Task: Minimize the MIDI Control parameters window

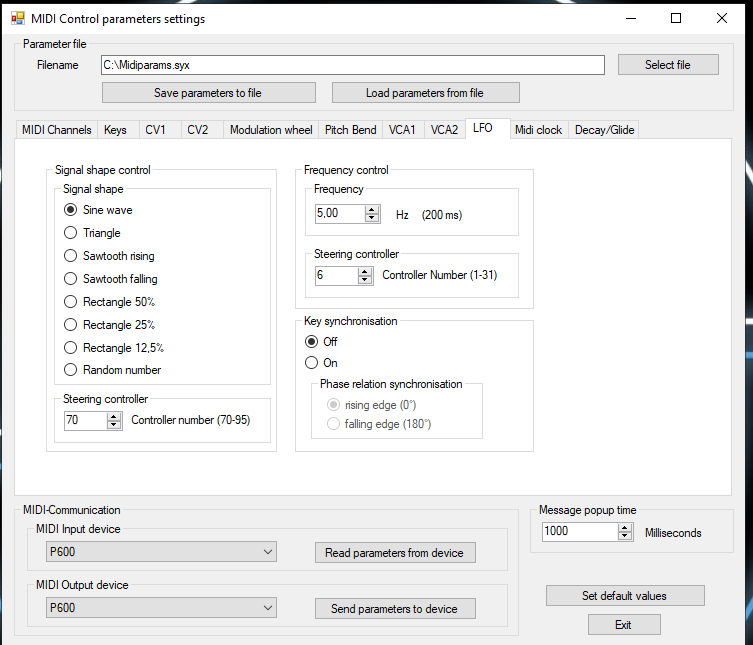Action: click(631, 18)
